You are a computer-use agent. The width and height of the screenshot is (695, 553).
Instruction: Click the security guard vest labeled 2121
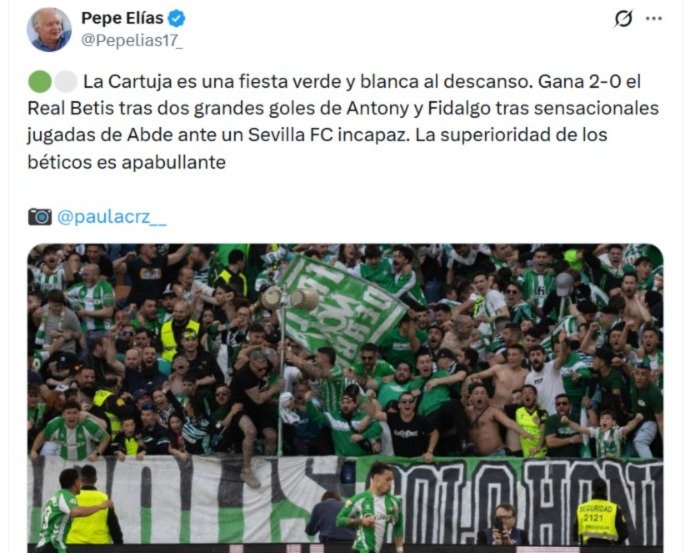pyautogui.click(x=597, y=519)
